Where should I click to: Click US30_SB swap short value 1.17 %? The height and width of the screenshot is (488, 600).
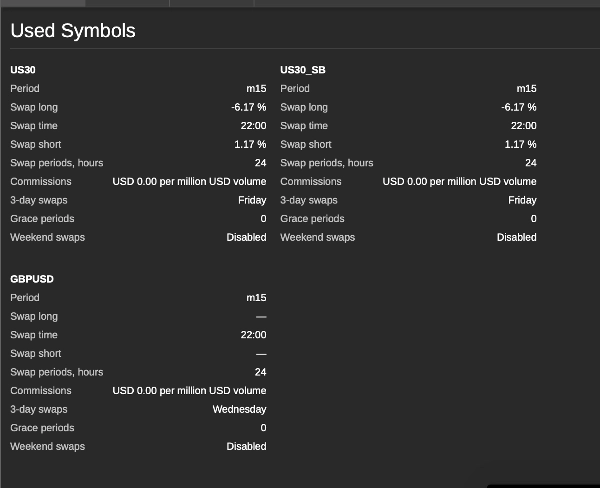[x=520, y=144]
